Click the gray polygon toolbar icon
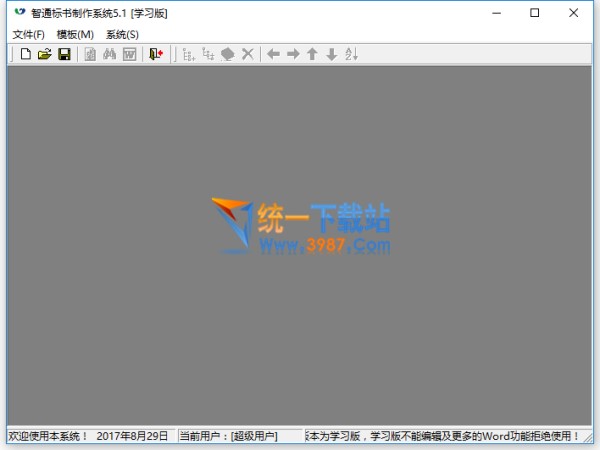 [228, 54]
